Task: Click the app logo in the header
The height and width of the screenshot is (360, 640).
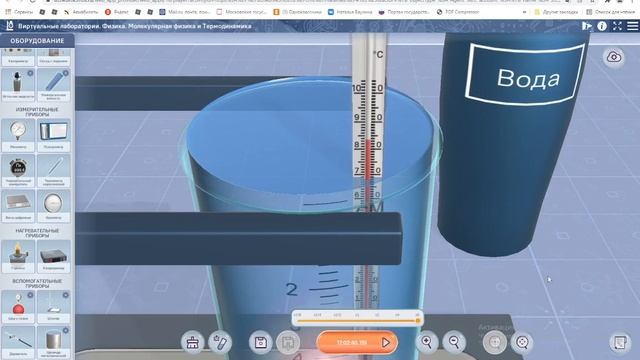Action: 10,26
